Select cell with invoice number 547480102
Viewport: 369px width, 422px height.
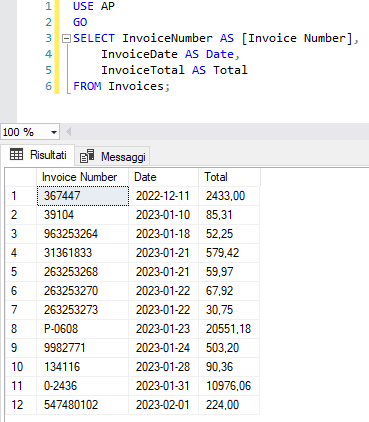pyautogui.click(x=83, y=405)
